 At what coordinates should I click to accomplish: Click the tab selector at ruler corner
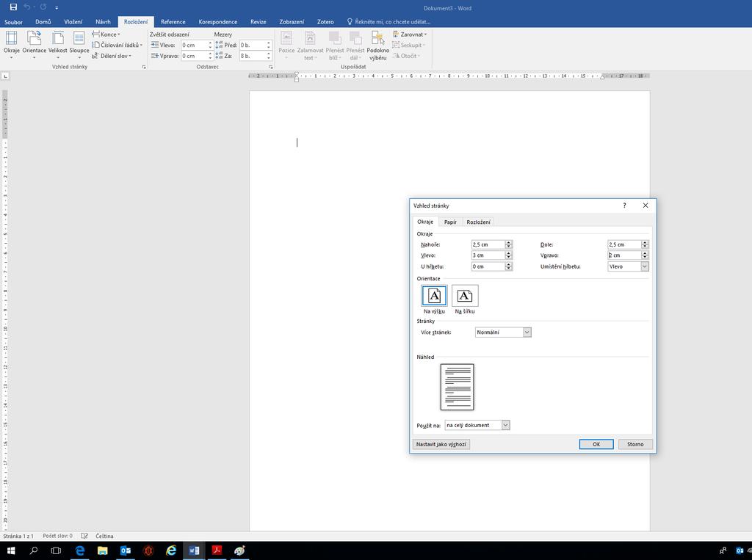(x=5, y=76)
